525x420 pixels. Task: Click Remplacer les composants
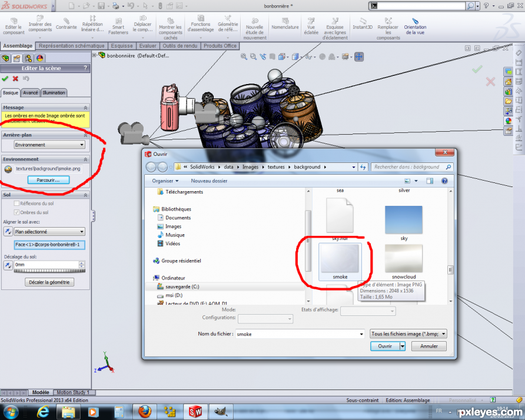(388, 29)
